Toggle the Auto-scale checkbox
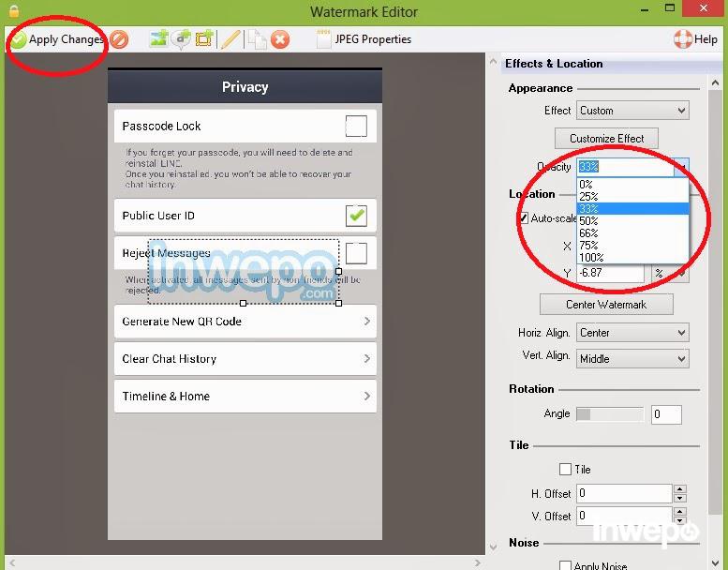This screenshot has width=728, height=570. [x=523, y=217]
